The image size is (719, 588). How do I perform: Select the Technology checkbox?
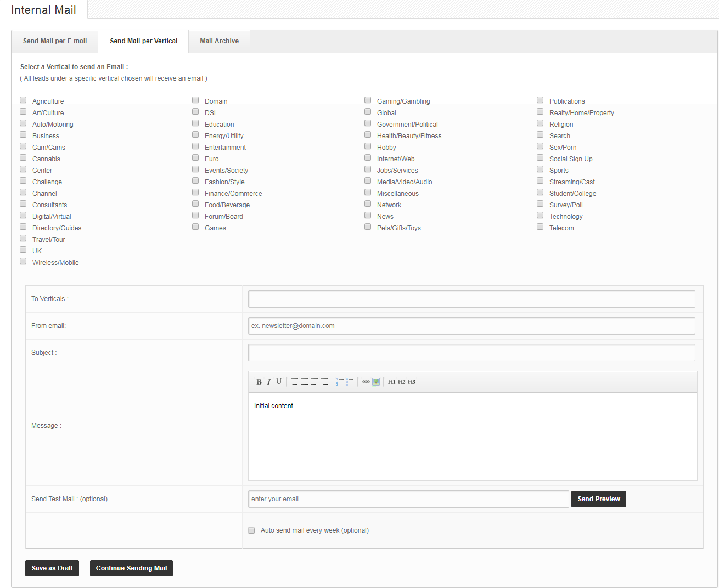(x=540, y=215)
